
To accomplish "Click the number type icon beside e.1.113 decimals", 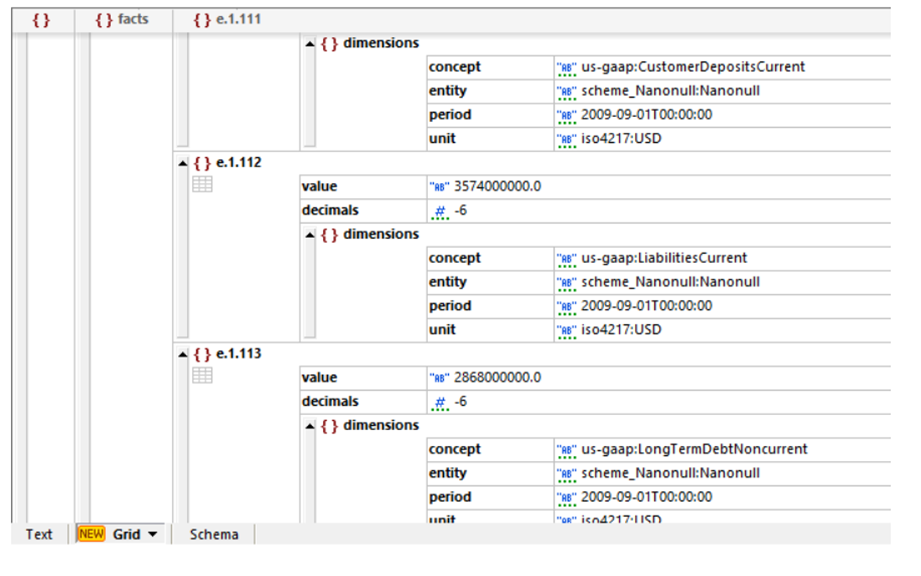I will (440, 402).
